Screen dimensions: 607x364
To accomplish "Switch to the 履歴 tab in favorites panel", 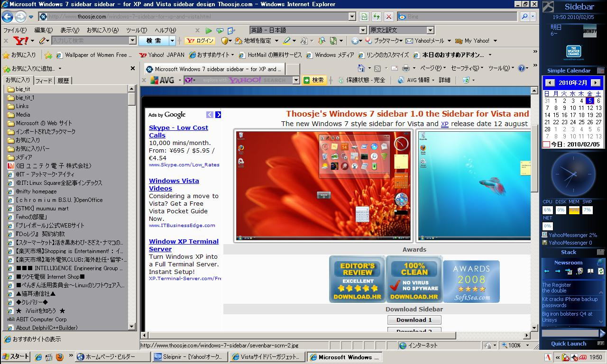I will point(64,81).
